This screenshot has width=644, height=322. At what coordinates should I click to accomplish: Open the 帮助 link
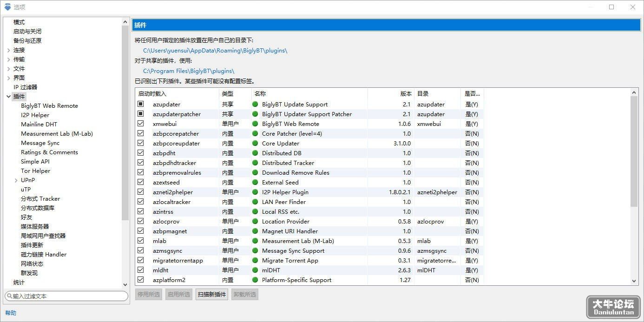point(11,313)
